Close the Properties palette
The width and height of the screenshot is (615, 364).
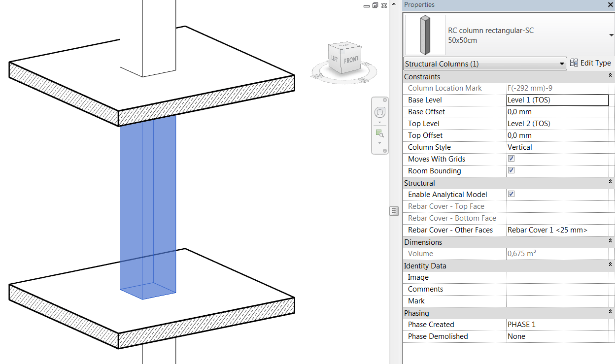tap(610, 4)
